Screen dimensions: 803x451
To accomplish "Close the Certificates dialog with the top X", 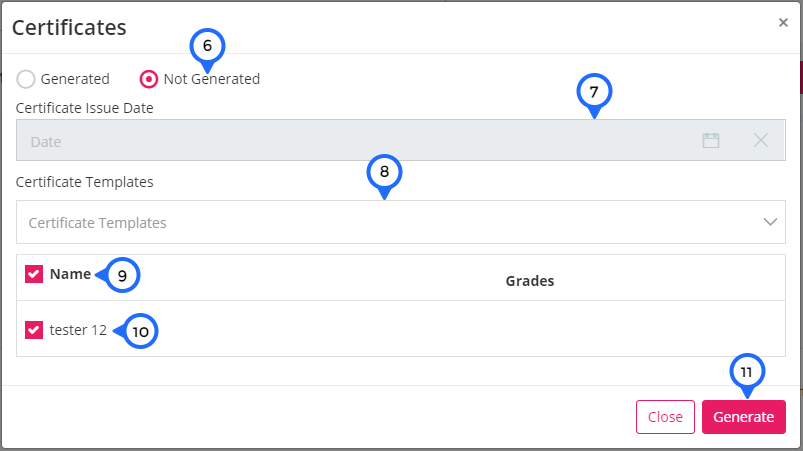I will click(783, 23).
